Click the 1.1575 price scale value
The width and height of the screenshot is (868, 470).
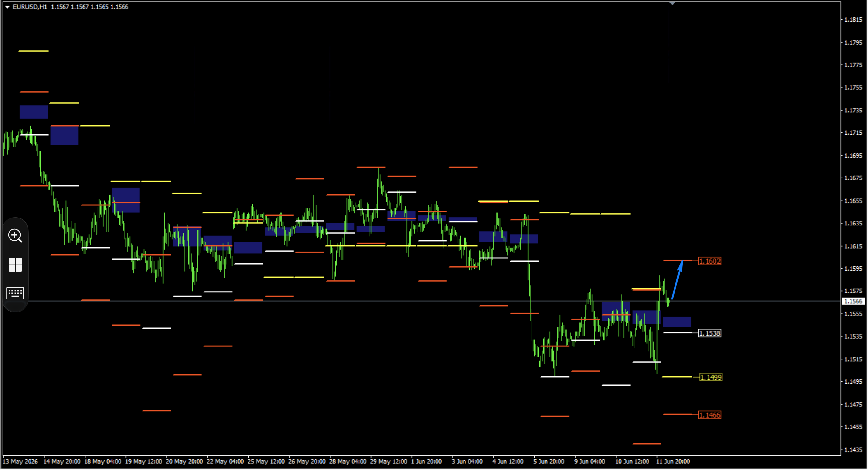tap(853, 291)
